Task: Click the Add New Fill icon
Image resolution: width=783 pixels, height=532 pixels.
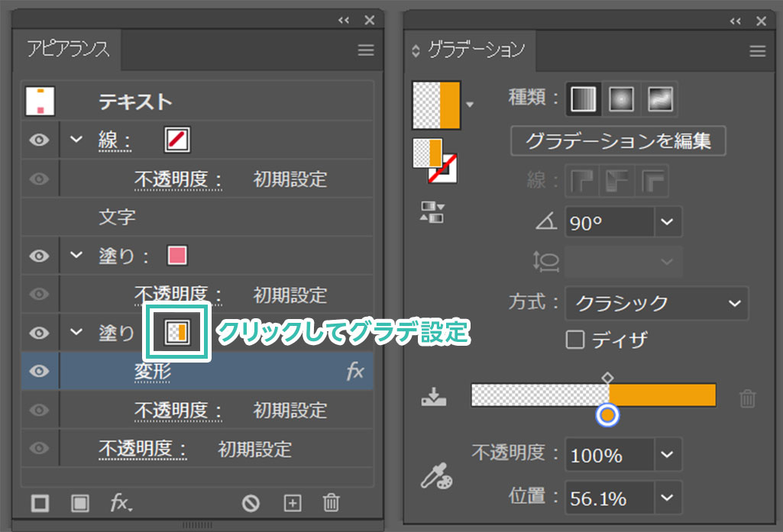Action: 80,503
